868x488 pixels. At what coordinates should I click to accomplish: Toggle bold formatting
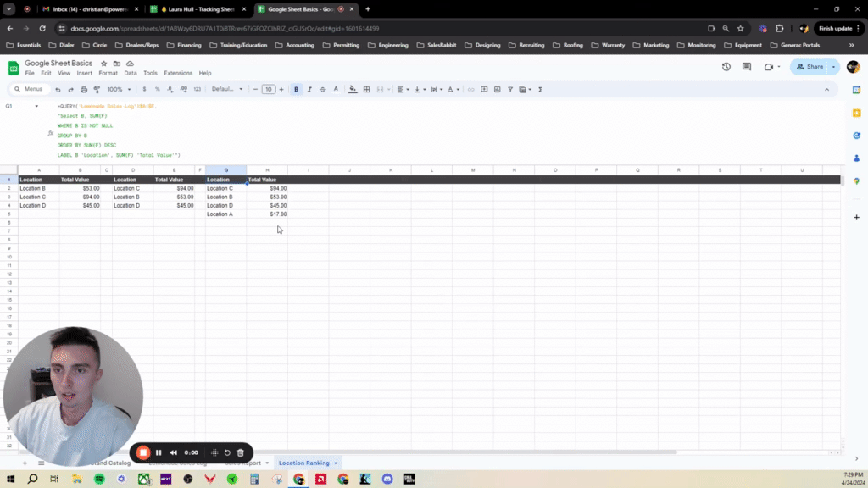click(295, 89)
